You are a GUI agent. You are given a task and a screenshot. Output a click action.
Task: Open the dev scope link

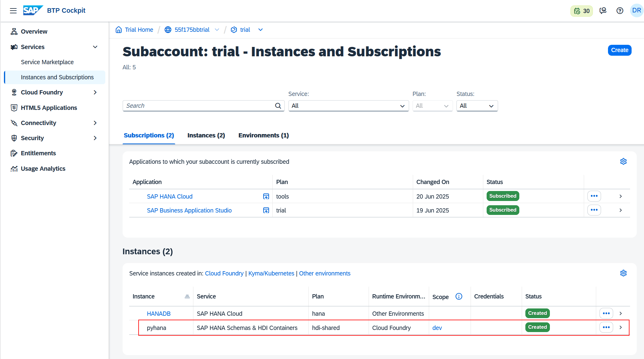point(437,328)
